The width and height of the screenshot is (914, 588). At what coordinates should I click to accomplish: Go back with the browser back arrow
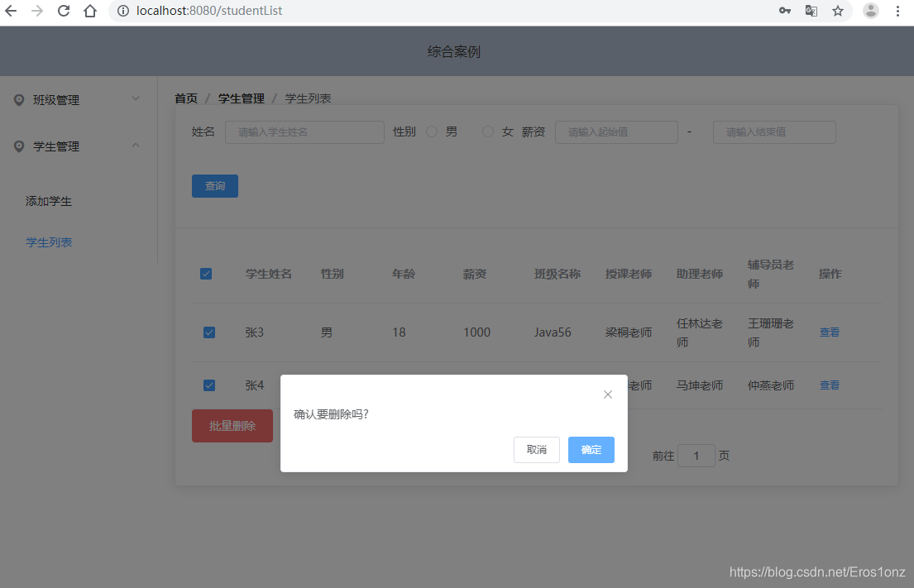[11, 11]
